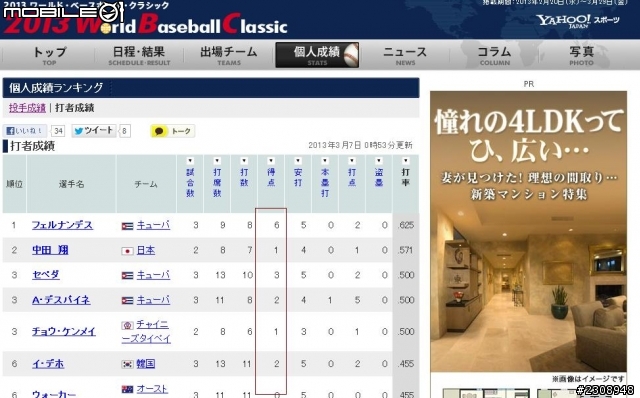
Task: Open the トップ (TOP) navigation tab
Action: [x=49, y=55]
